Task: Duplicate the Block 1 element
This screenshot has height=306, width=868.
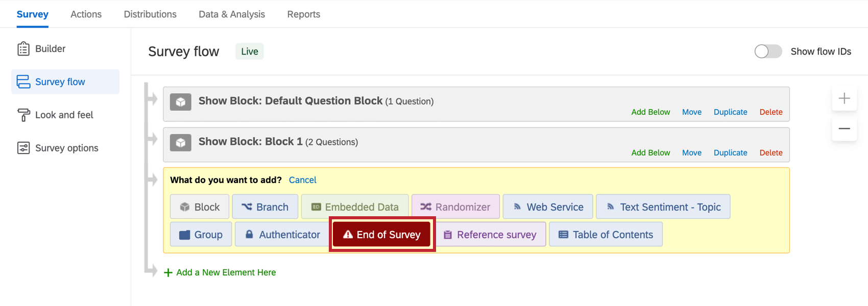Action: point(730,152)
